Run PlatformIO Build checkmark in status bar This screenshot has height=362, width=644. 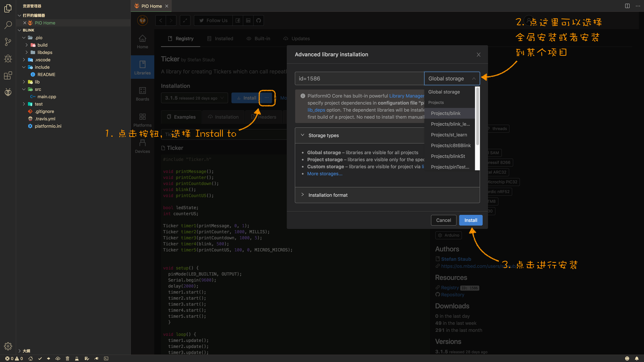pyautogui.click(x=40, y=358)
